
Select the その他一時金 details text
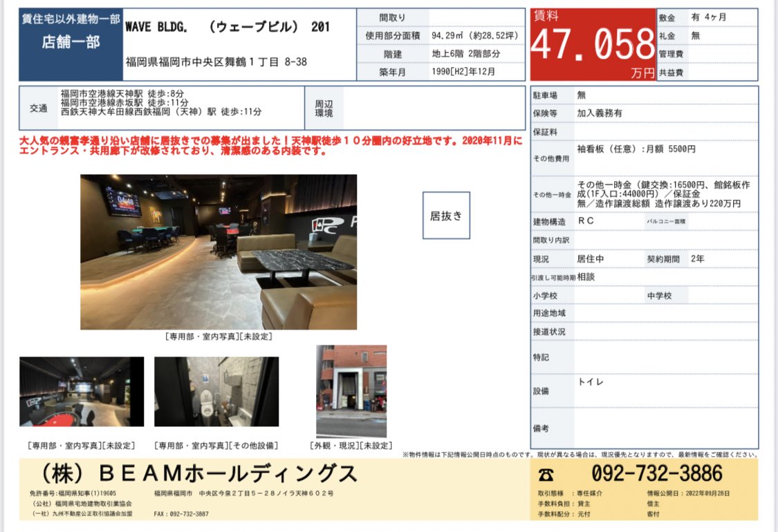tap(663, 194)
